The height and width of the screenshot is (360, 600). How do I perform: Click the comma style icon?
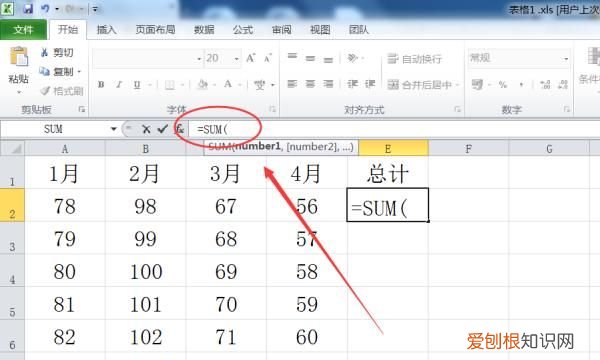521,85
